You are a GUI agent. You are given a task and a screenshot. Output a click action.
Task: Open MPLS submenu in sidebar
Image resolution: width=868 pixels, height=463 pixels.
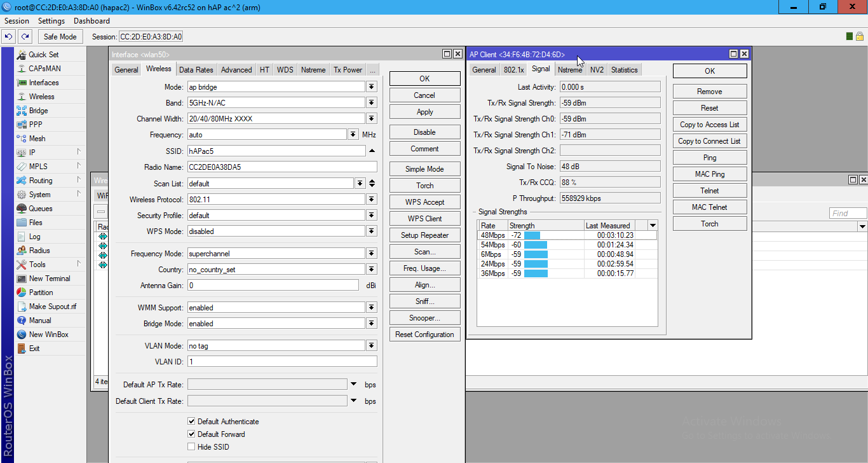click(50, 167)
